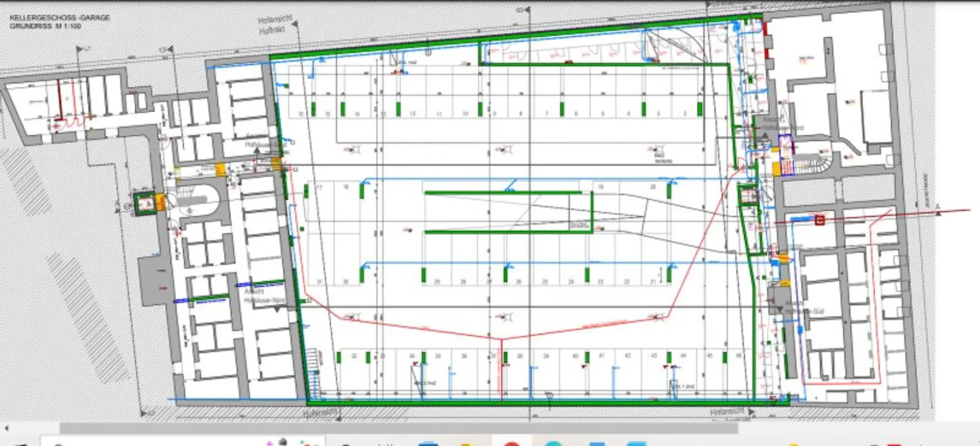Select the green elevator shaft symbol at left

[x=144, y=204]
